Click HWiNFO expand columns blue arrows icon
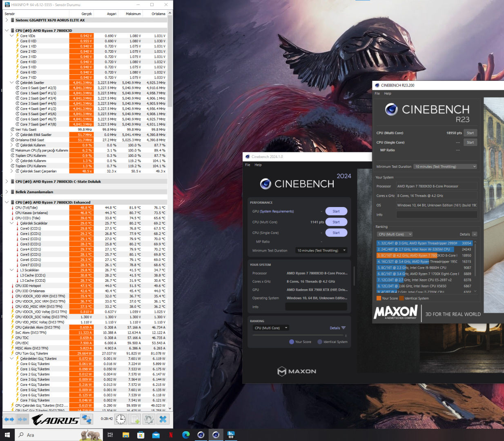 9,419
